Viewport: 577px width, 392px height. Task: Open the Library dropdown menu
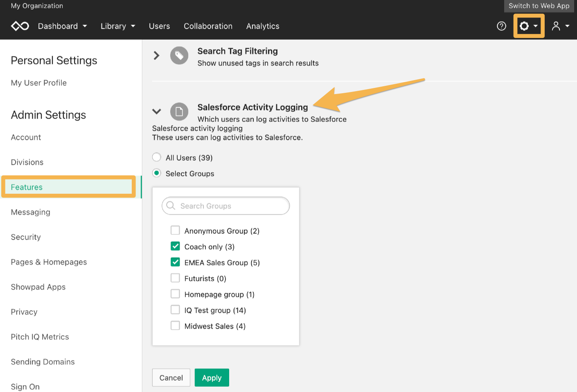click(x=118, y=26)
